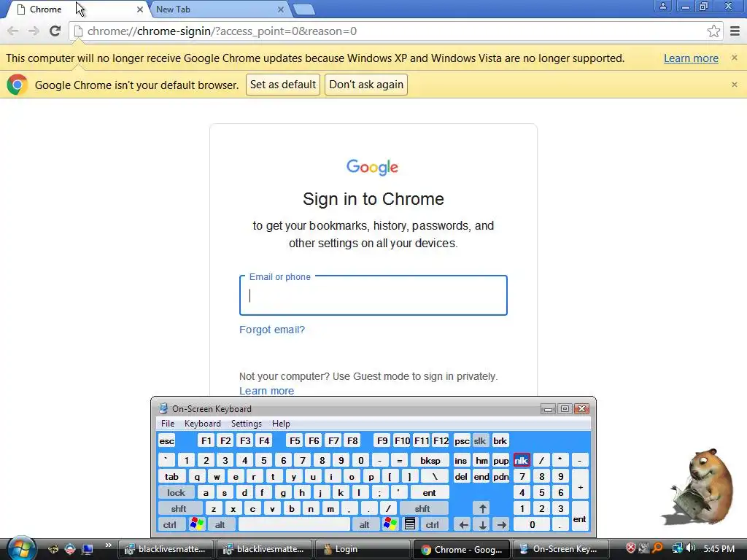Click the red security alert tray icon
The height and width of the screenshot is (560, 747).
click(x=630, y=548)
